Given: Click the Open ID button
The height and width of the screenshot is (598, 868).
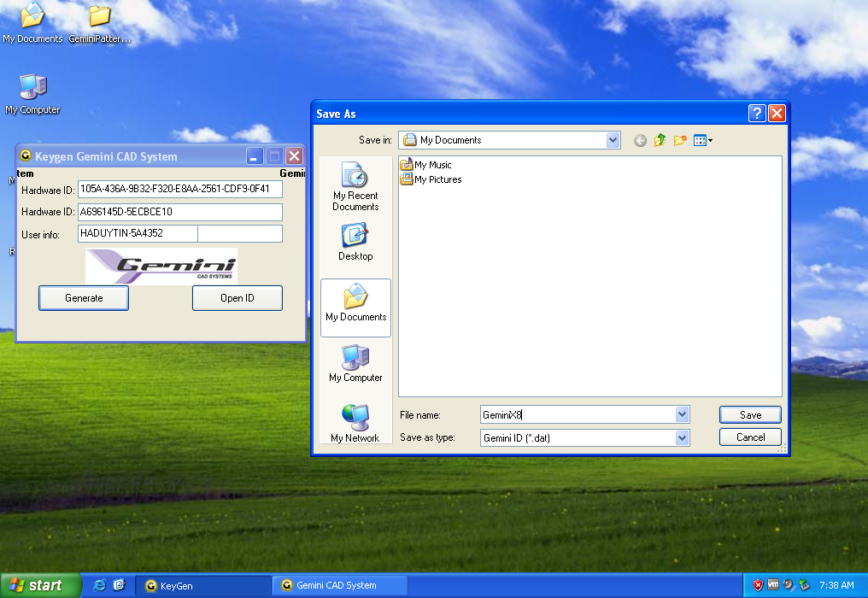Looking at the screenshot, I should (x=237, y=298).
